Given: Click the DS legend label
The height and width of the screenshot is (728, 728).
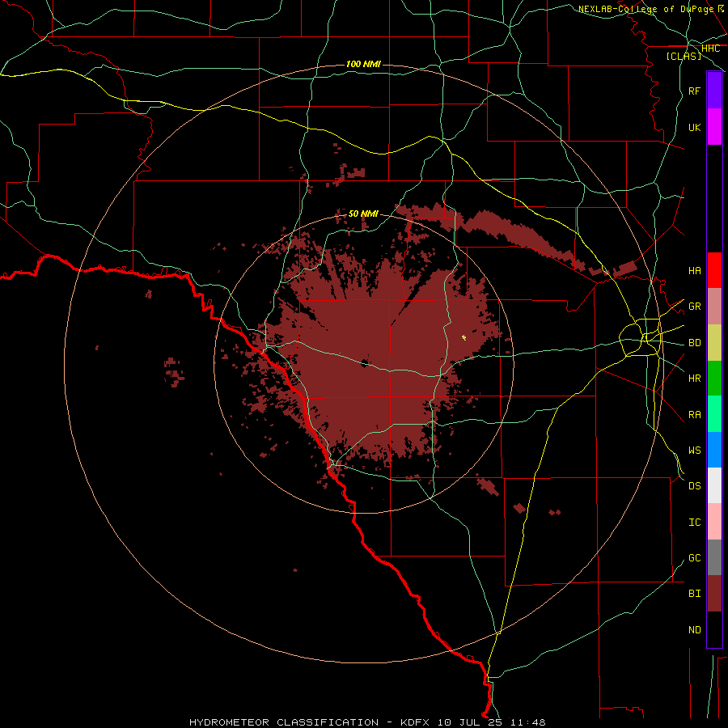Looking at the screenshot, I should (x=694, y=486).
